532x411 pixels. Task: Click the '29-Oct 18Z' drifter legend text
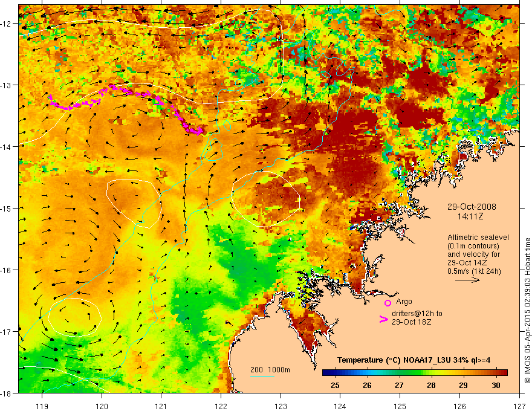[x=411, y=322]
